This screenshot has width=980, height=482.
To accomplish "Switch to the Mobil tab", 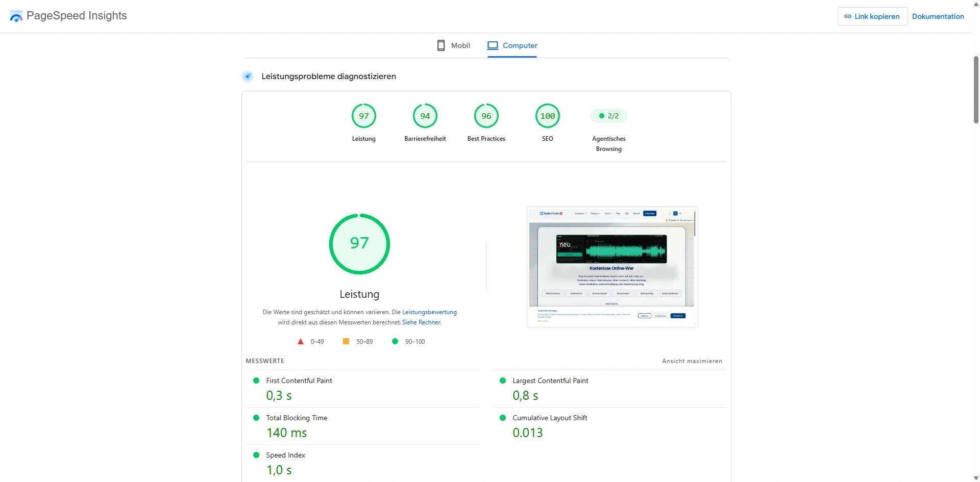I will point(453,45).
